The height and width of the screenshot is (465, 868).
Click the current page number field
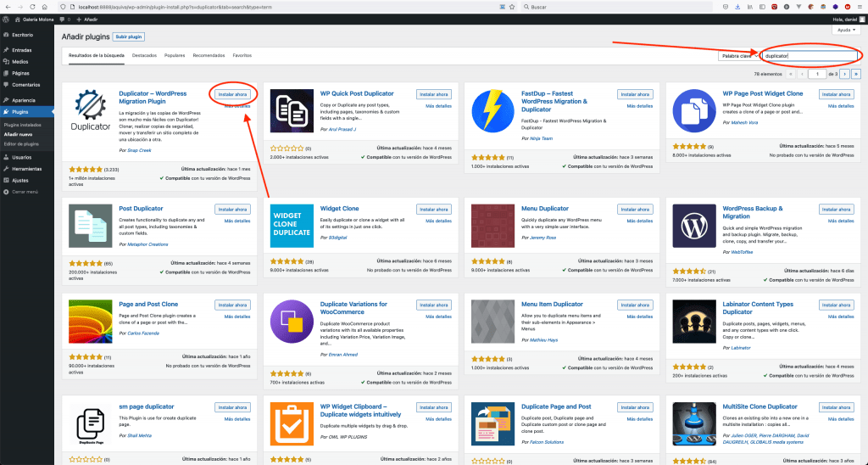817,73
